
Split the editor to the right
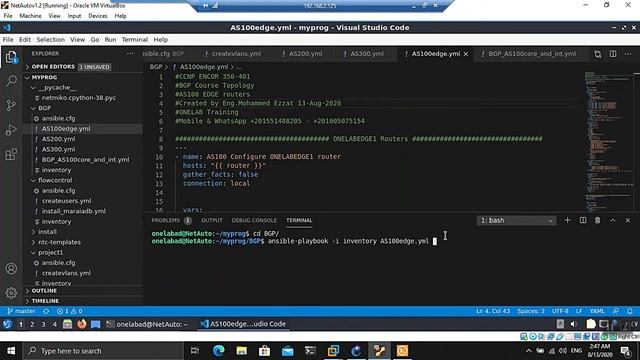point(613,54)
